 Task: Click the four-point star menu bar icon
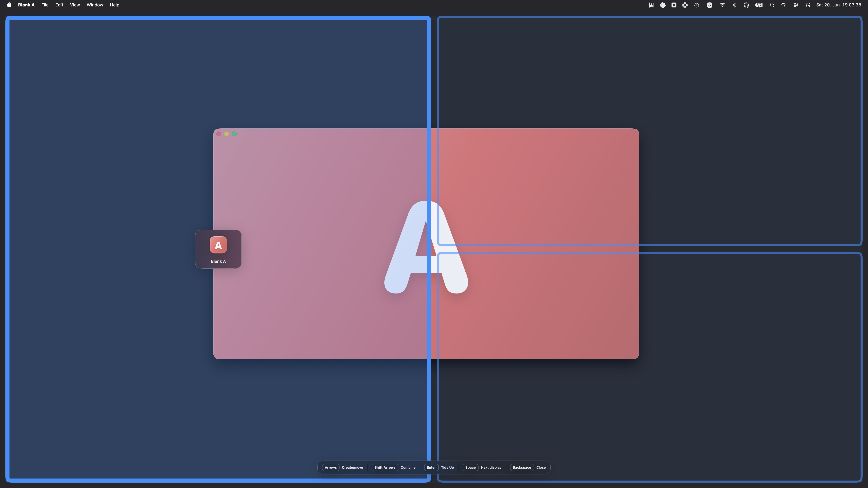(x=674, y=5)
